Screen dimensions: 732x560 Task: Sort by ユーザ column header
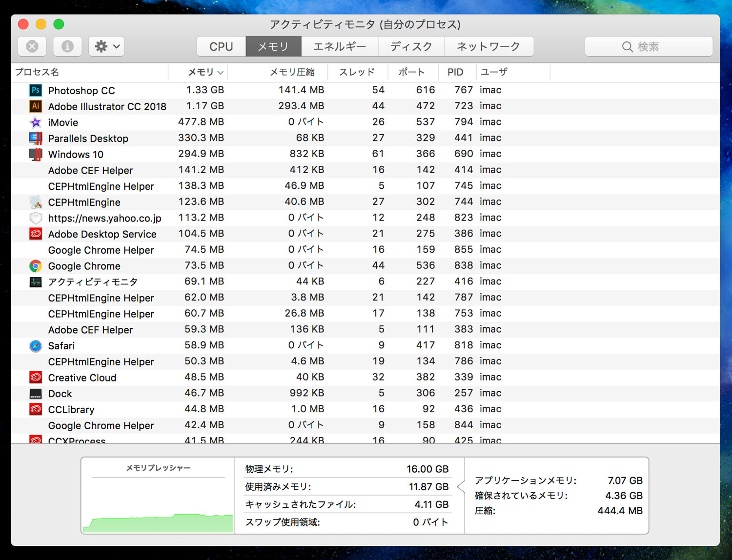513,72
